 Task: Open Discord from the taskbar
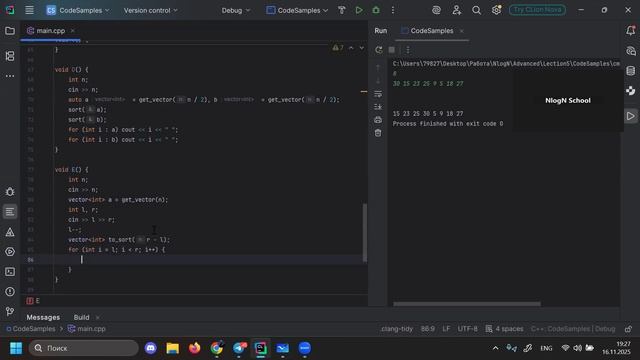click(x=151, y=348)
